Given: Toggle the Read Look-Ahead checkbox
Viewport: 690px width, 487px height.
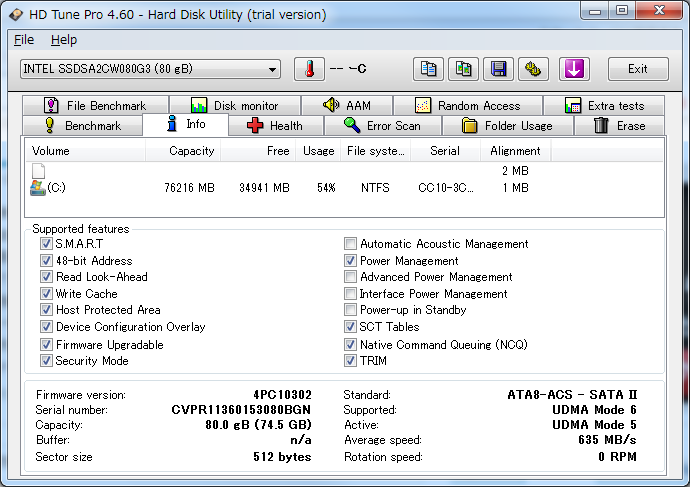Looking at the screenshot, I should [x=46, y=277].
